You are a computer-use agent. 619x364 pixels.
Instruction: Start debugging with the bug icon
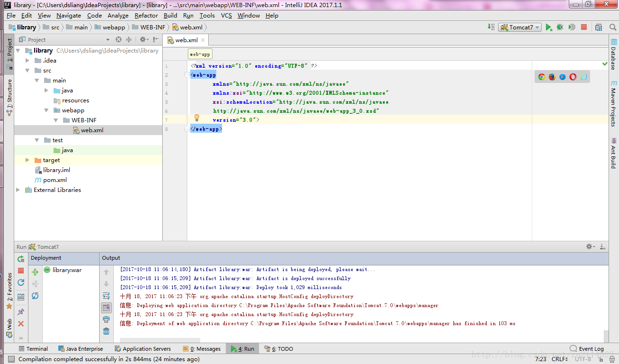(560, 27)
